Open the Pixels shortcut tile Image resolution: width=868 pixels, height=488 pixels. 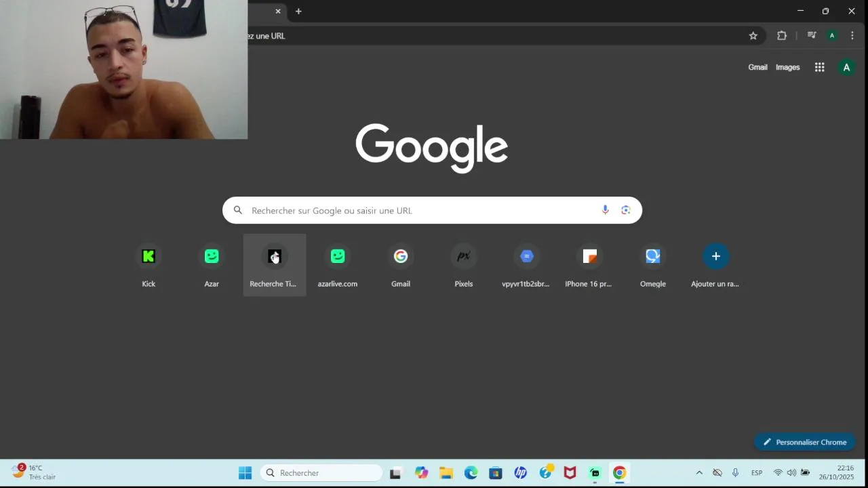464,265
